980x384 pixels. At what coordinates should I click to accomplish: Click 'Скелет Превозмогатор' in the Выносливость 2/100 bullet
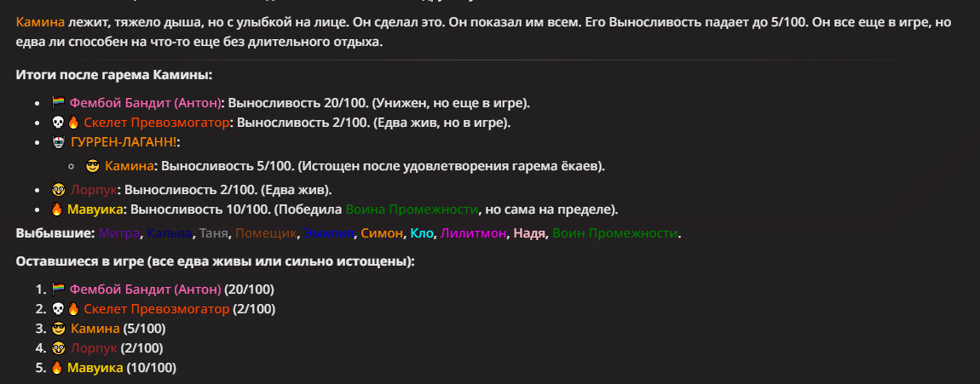156,123
